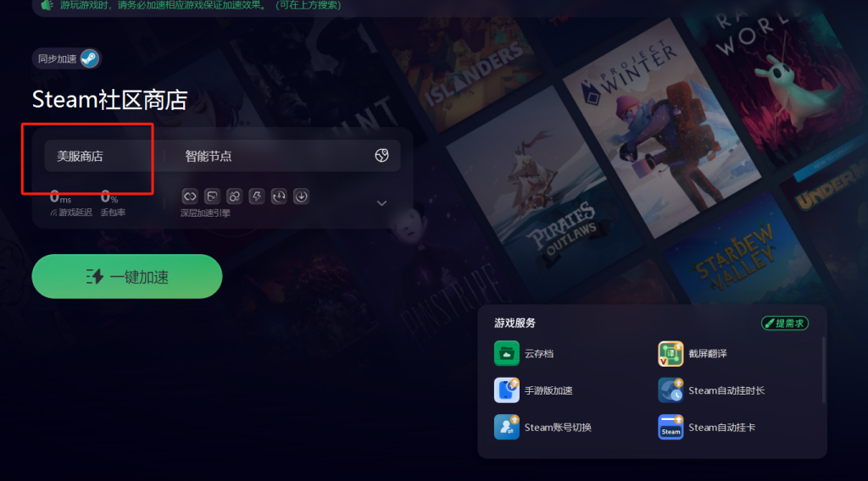Click the third engine icon with linked rings
Image resolution: width=868 pixels, height=481 pixels.
[234, 196]
